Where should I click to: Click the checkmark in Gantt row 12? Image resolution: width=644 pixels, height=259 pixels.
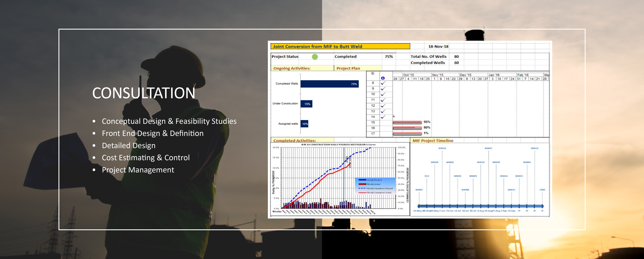pyautogui.click(x=383, y=106)
